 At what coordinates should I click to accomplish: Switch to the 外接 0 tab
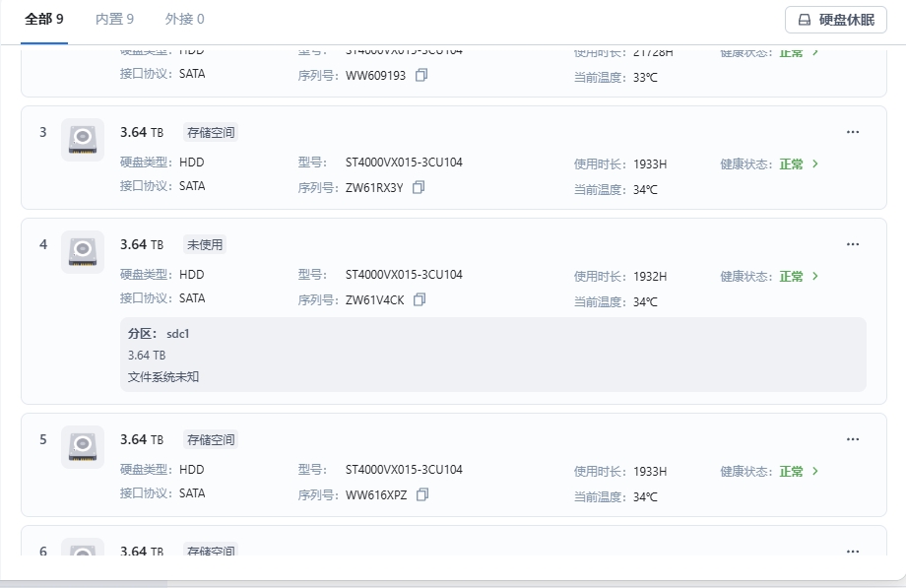click(x=184, y=19)
